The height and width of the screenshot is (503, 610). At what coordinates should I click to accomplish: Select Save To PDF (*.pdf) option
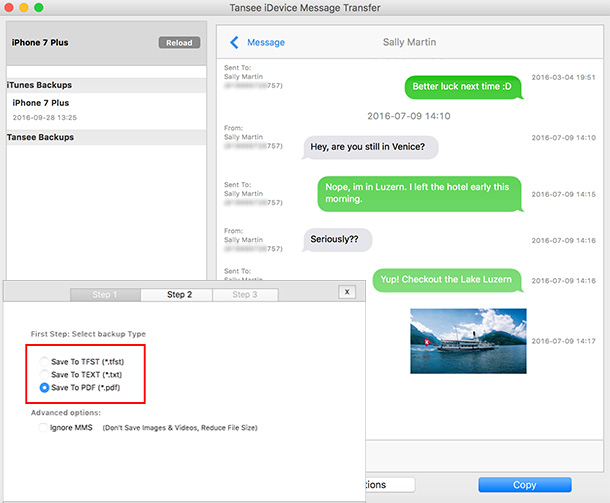click(x=44, y=387)
